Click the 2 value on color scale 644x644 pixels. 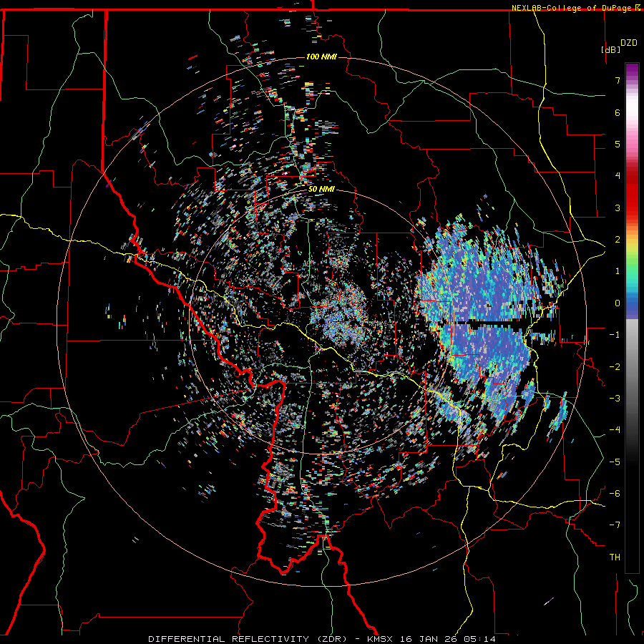point(618,240)
